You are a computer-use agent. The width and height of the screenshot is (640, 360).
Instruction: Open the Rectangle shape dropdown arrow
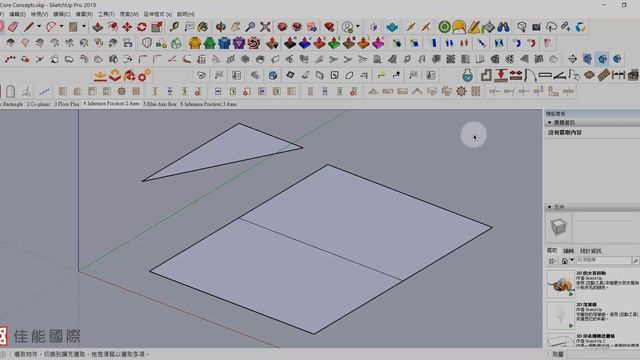click(84, 27)
